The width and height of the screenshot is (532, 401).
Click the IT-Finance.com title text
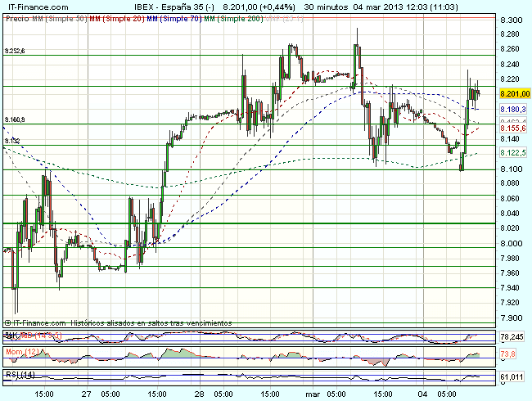point(38,6)
